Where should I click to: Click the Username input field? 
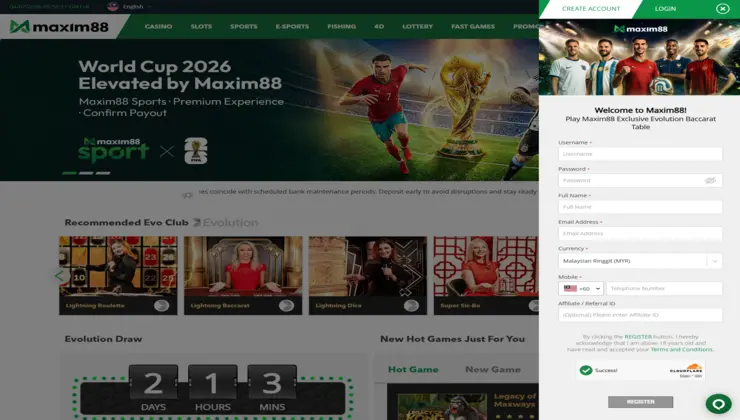click(640, 154)
